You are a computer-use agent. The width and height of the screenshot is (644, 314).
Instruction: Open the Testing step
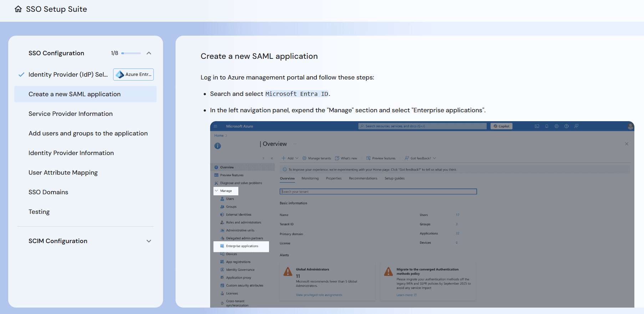click(39, 212)
